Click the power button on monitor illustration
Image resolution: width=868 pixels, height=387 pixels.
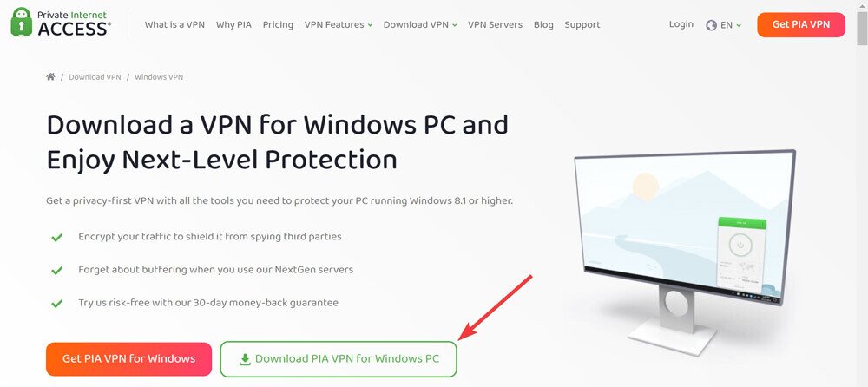(739, 245)
